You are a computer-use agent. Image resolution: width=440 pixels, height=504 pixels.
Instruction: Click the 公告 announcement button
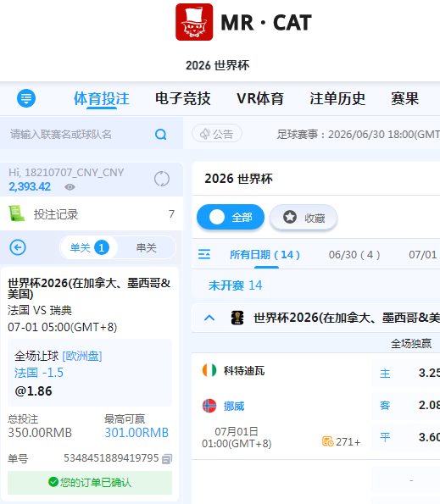217,133
